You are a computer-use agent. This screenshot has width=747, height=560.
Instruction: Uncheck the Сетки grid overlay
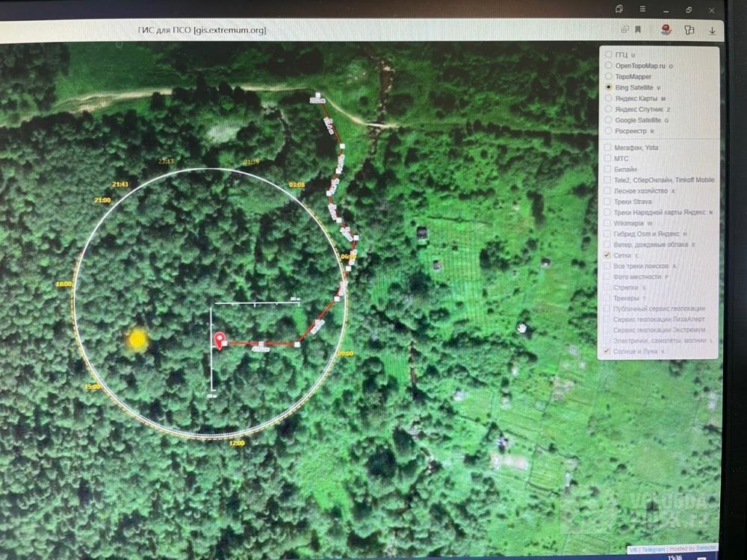coord(607,255)
